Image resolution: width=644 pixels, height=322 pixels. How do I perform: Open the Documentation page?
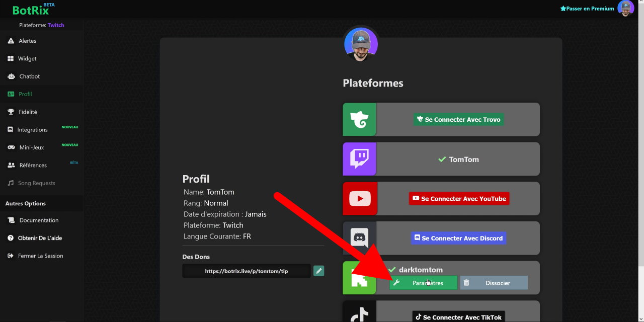click(x=37, y=220)
